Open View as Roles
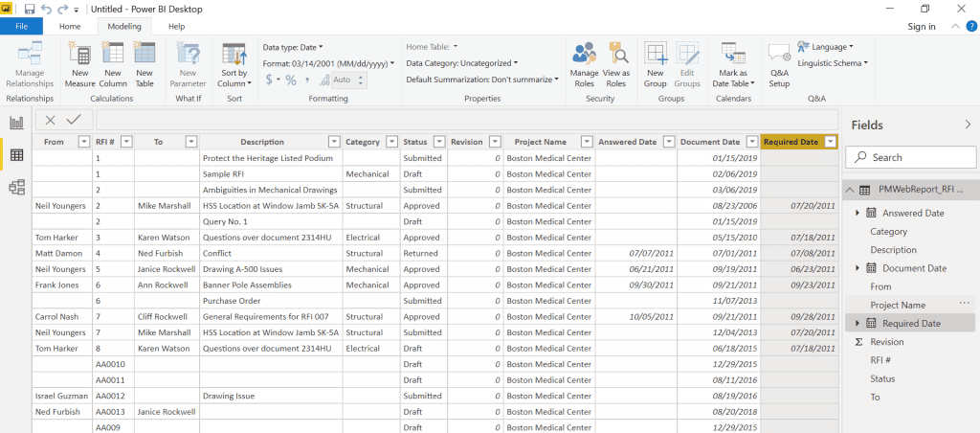980x433 pixels. point(616,65)
